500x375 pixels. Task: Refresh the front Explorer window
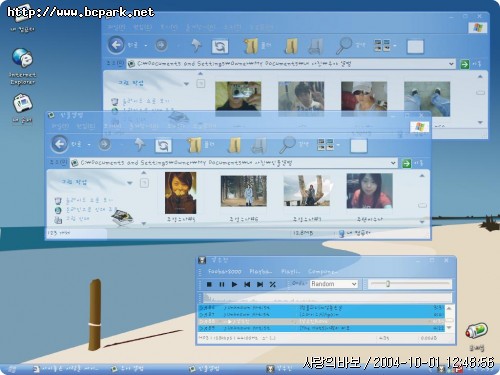pos(163,146)
